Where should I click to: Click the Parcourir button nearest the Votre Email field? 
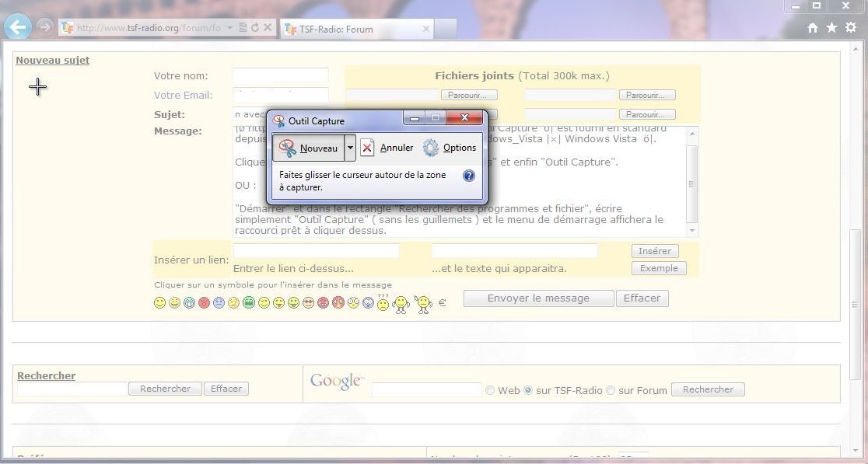pos(469,95)
